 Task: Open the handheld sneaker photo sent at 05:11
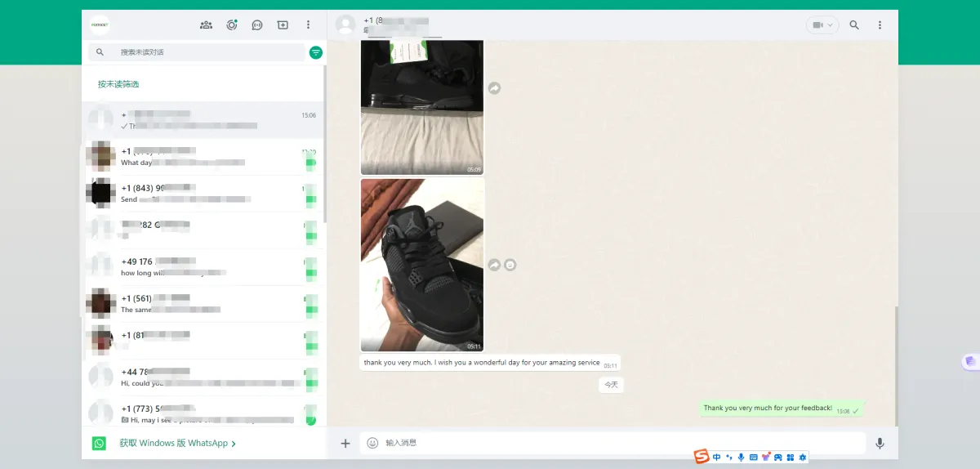click(422, 265)
